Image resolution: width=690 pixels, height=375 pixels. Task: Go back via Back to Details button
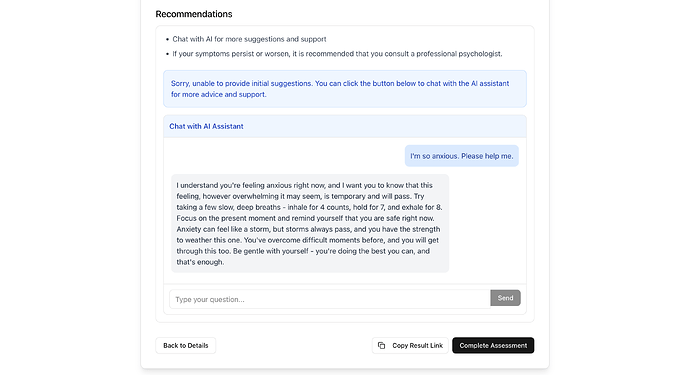tap(186, 346)
